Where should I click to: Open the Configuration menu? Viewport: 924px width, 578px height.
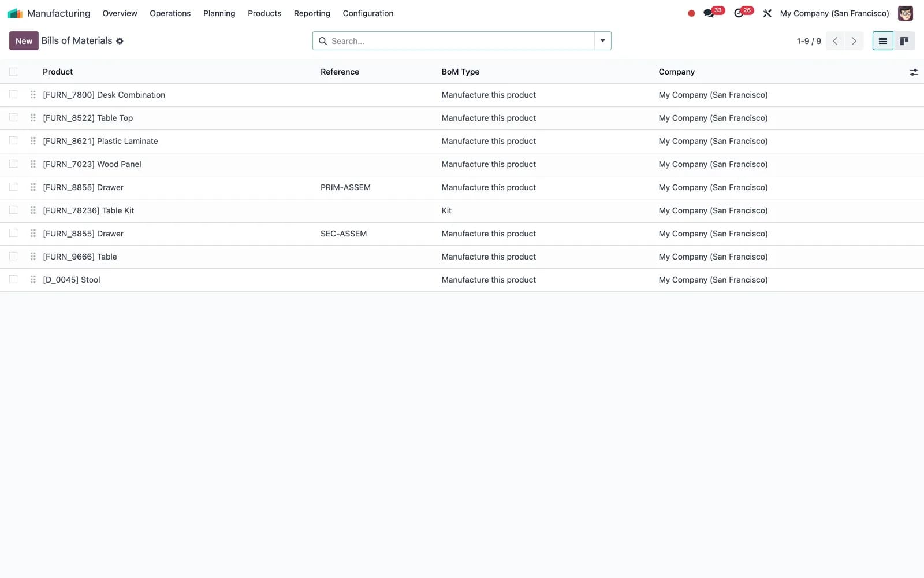(x=368, y=13)
